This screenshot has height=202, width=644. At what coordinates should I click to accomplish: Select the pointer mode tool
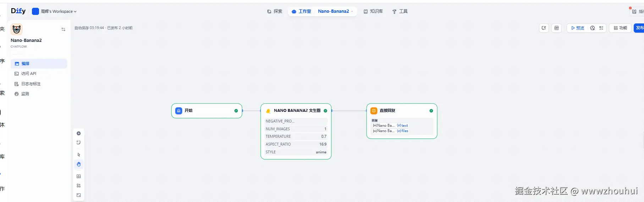[79, 155]
